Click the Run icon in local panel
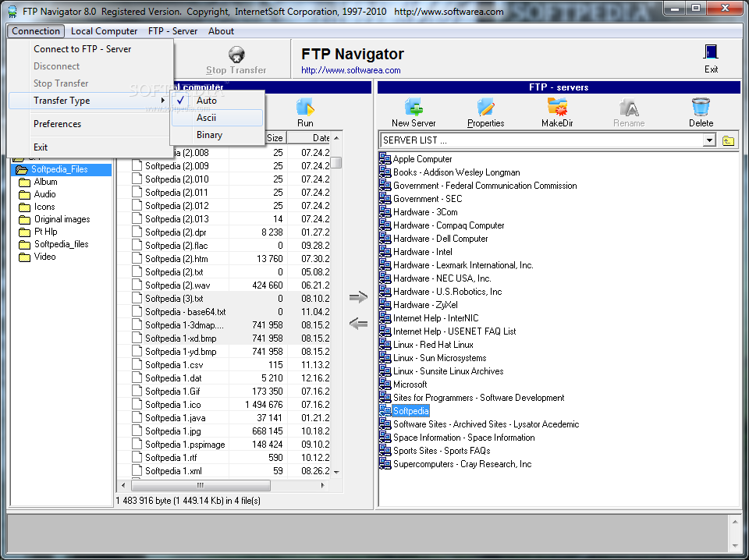Screen dimensions: 749x560 pos(305,107)
